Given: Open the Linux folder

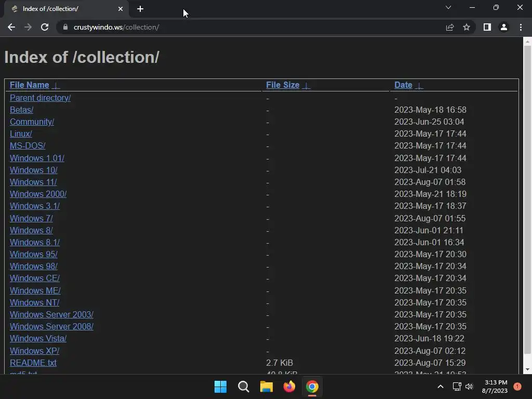Looking at the screenshot, I should (x=21, y=134).
